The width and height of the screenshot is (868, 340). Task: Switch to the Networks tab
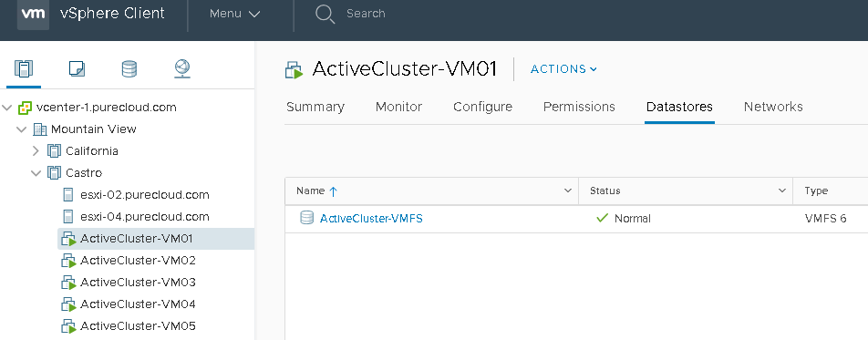pyautogui.click(x=773, y=107)
